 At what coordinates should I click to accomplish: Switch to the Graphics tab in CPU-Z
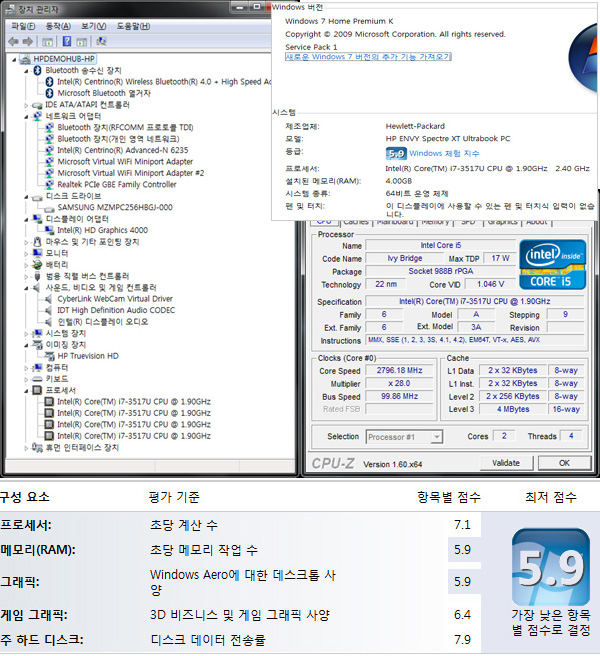coord(503,222)
